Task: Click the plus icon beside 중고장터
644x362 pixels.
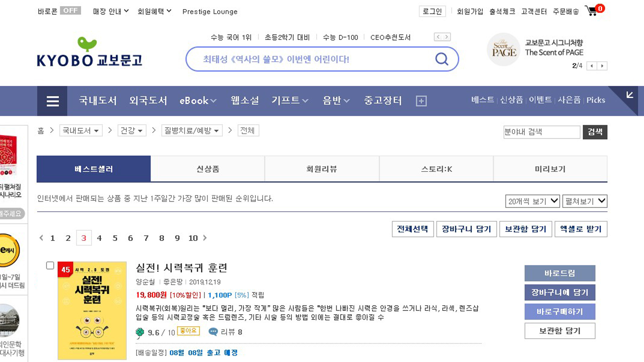Action: [x=421, y=101]
